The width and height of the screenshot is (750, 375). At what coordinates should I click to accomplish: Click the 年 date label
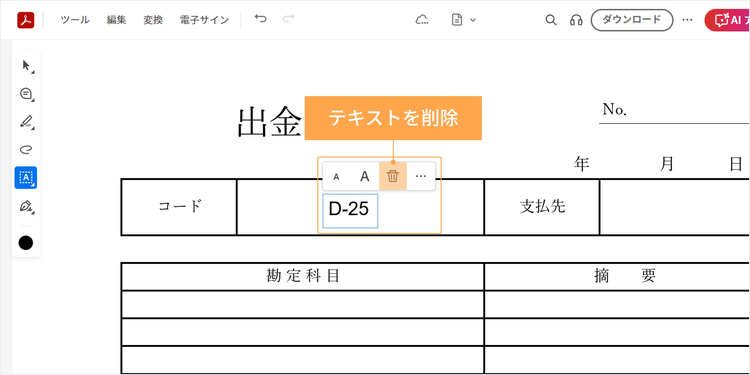pyautogui.click(x=582, y=164)
